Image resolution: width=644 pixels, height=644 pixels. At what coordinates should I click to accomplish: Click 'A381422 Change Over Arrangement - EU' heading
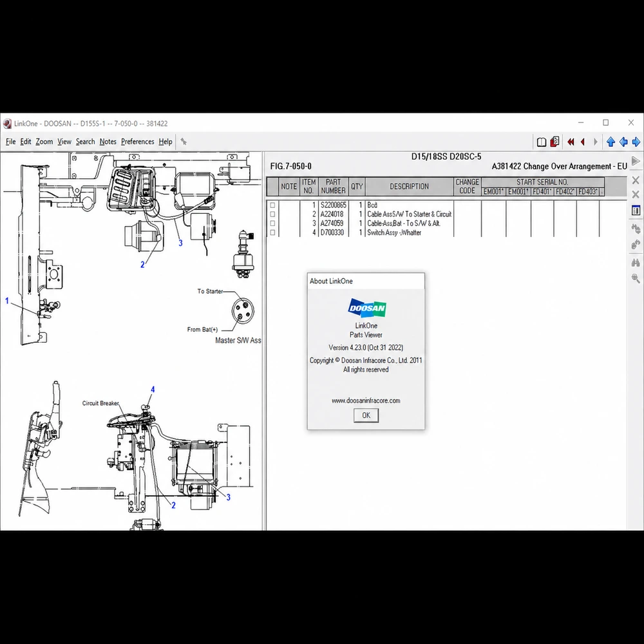(x=560, y=166)
